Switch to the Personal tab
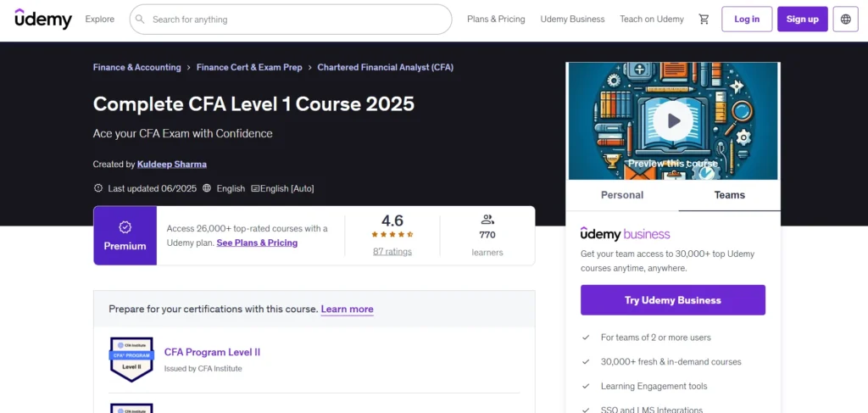 click(x=622, y=195)
